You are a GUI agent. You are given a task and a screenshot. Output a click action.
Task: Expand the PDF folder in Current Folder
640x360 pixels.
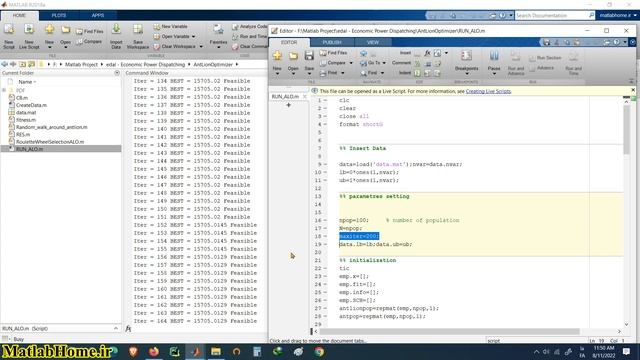[4, 90]
